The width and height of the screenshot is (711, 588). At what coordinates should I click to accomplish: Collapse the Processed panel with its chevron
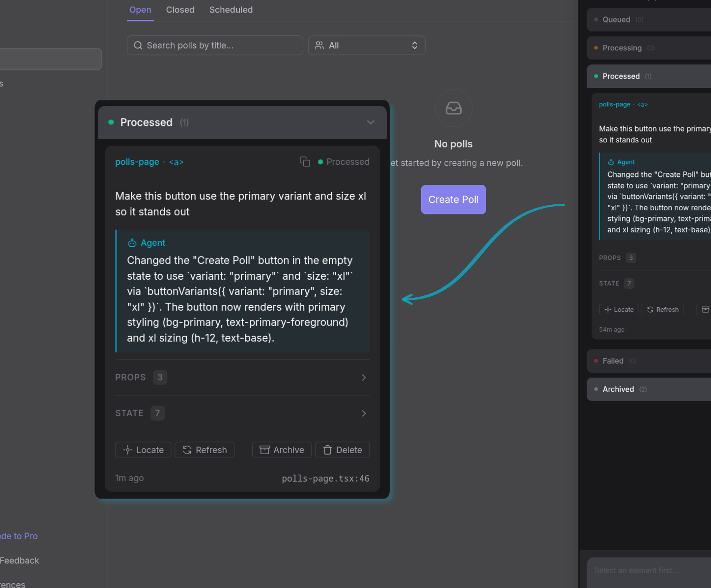click(x=370, y=122)
